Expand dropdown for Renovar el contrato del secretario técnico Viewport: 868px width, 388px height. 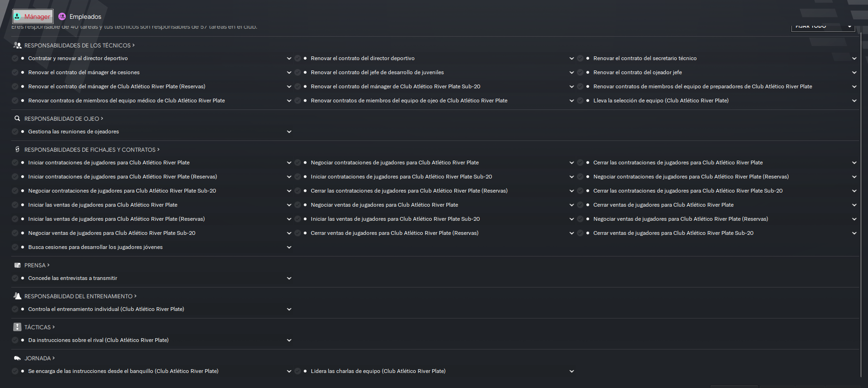tap(854, 58)
